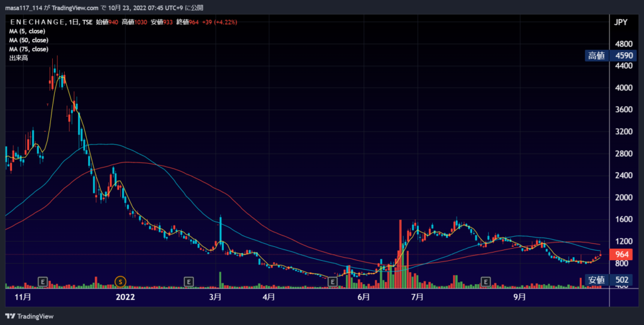Click the earnings E marker between 7月 and 9月
This screenshot has height=325, width=644.
[486, 282]
